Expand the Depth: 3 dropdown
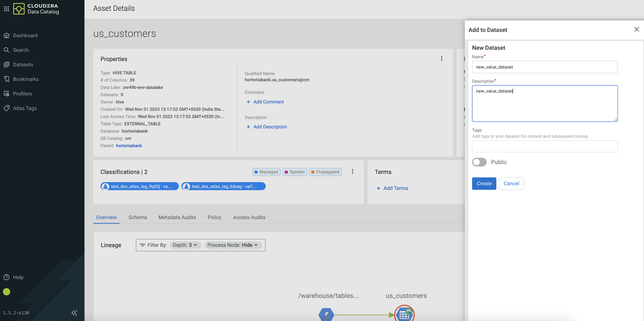 185,245
